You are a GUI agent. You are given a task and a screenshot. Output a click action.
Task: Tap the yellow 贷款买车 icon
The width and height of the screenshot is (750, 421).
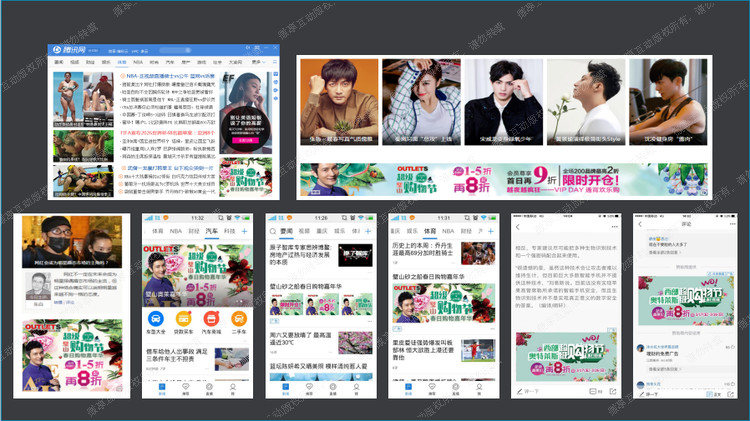183,318
